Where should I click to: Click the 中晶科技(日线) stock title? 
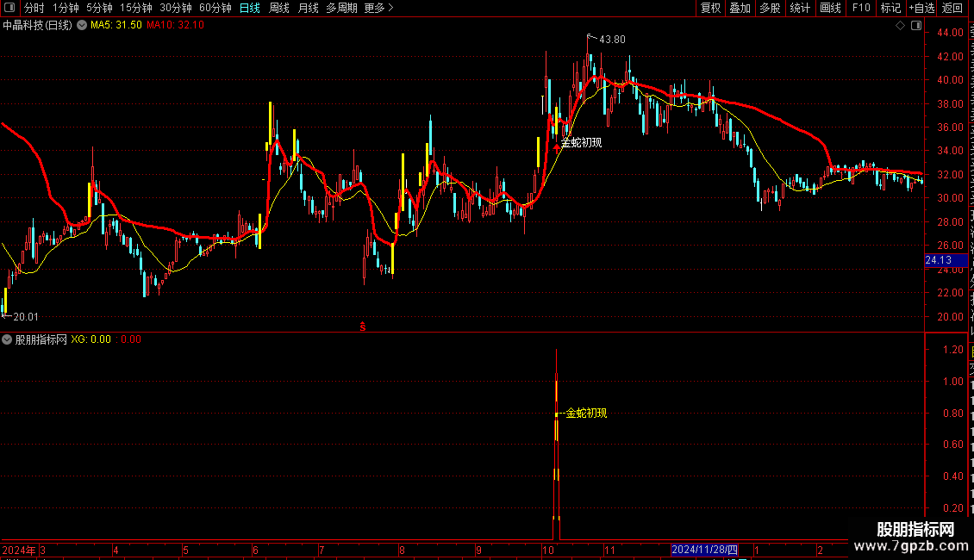click(38, 26)
